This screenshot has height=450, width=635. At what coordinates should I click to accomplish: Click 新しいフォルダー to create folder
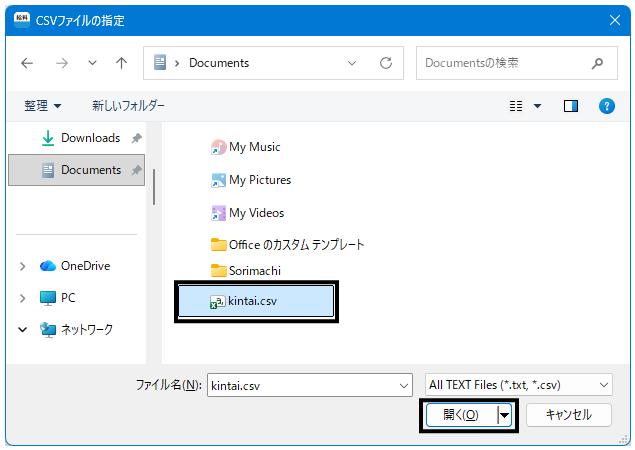point(128,106)
